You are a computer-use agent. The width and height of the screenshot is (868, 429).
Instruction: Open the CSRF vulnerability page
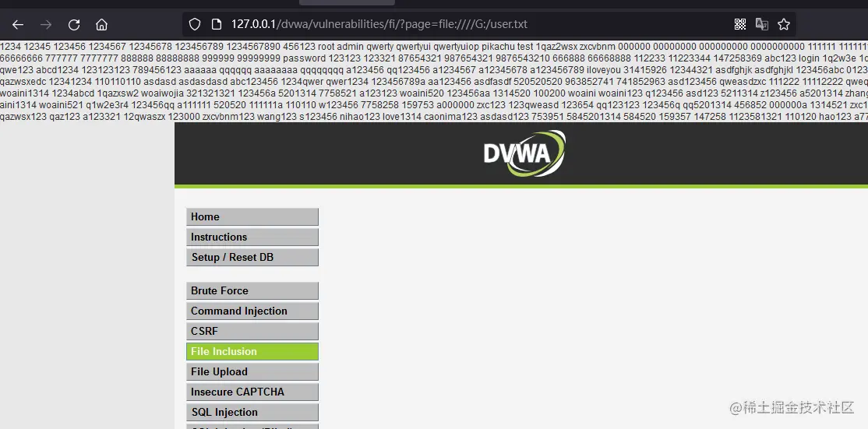(252, 331)
